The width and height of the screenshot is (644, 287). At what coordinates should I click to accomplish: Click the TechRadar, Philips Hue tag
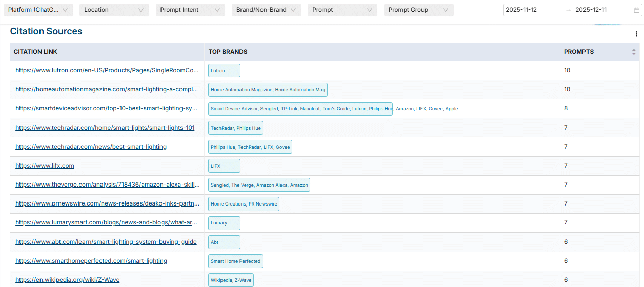click(x=235, y=128)
